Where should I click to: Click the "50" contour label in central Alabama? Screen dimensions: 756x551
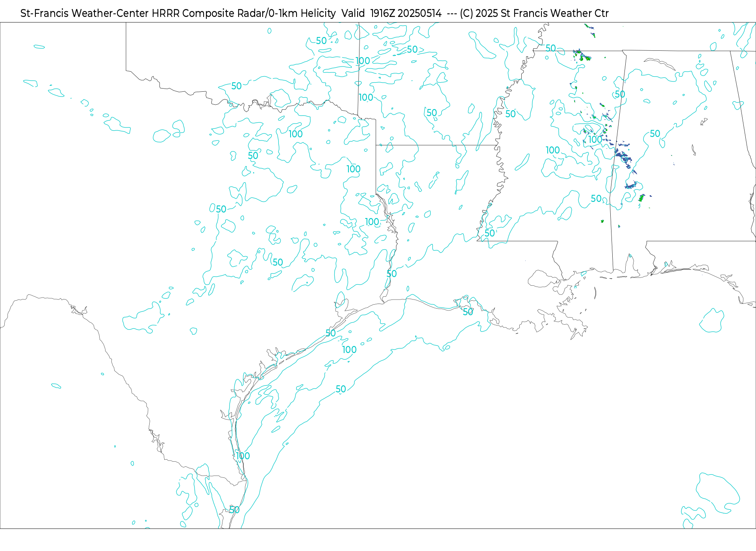click(x=655, y=133)
